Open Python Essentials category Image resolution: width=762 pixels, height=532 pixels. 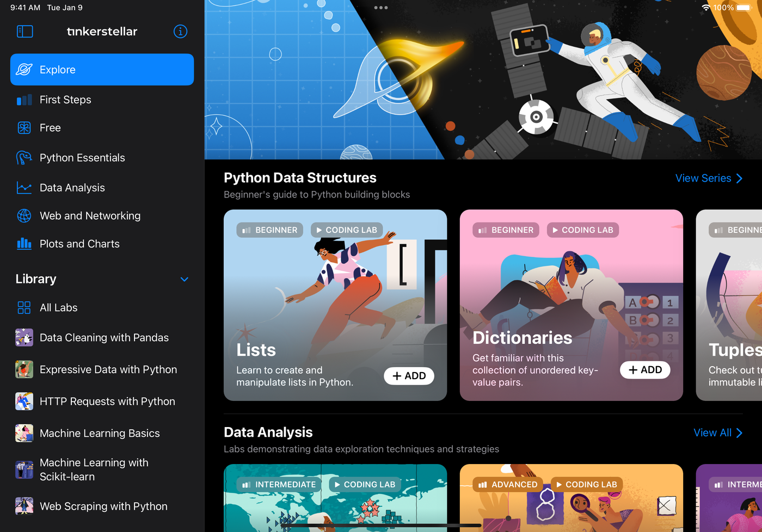pos(82,158)
